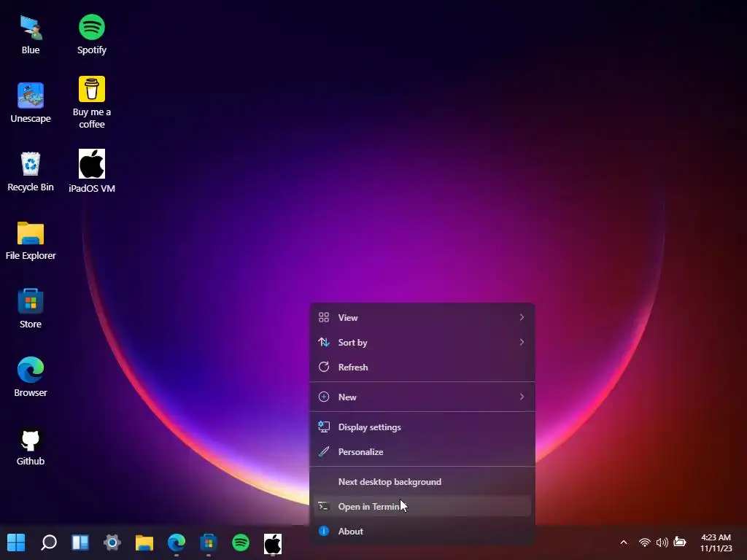The width and height of the screenshot is (747, 560).
Task: Open the Apple logo app in taskbar
Action: [273, 543]
